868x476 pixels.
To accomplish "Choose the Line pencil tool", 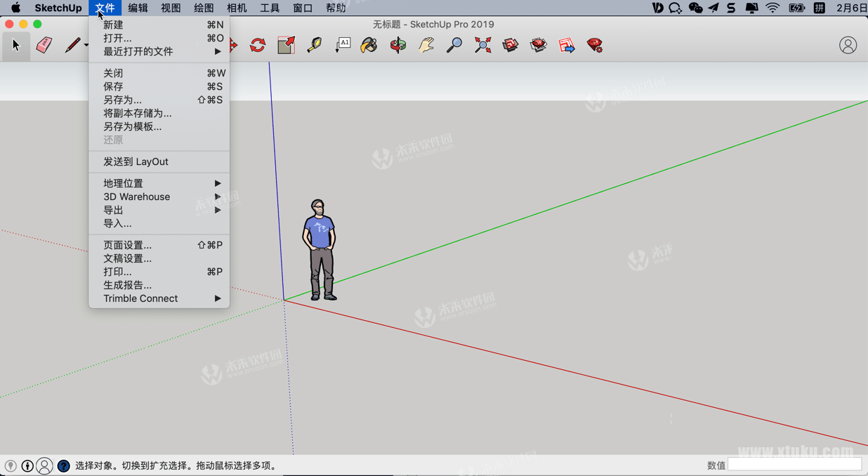I will (x=72, y=46).
